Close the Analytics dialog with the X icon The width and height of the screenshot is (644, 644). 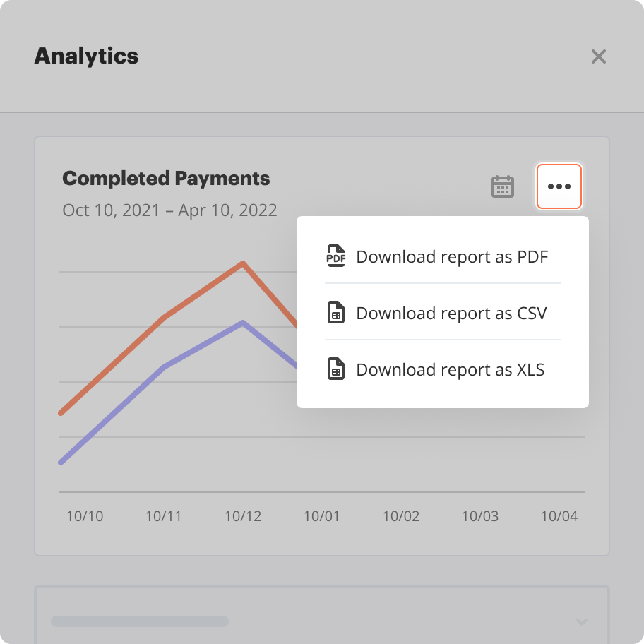click(599, 56)
